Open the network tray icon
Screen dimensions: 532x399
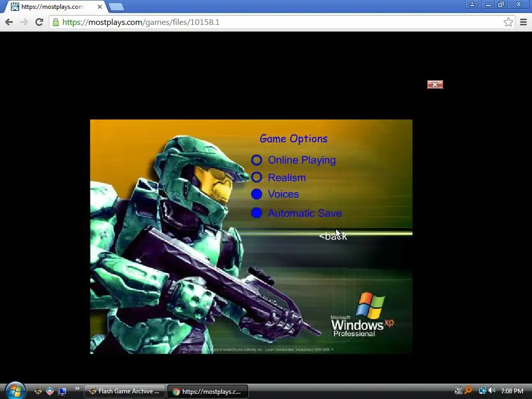pyautogui.click(x=482, y=391)
